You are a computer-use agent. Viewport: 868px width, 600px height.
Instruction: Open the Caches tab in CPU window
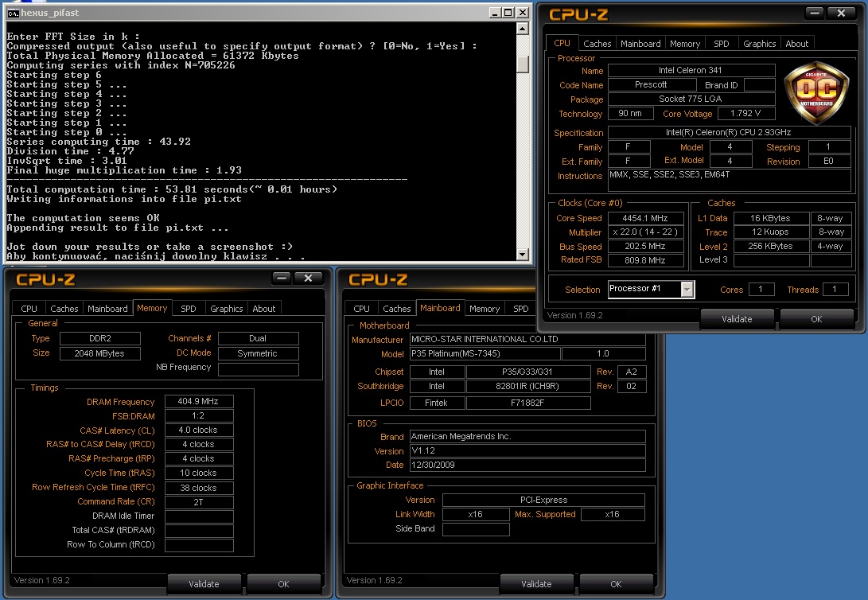click(x=597, y=44)
